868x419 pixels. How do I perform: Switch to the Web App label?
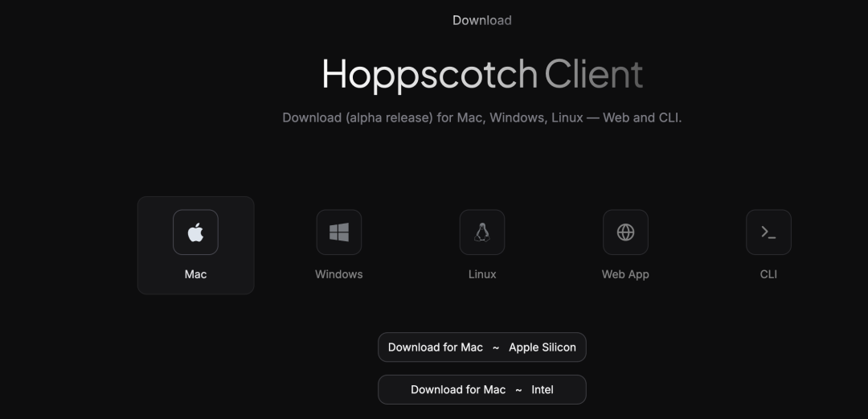pos(625,274)
